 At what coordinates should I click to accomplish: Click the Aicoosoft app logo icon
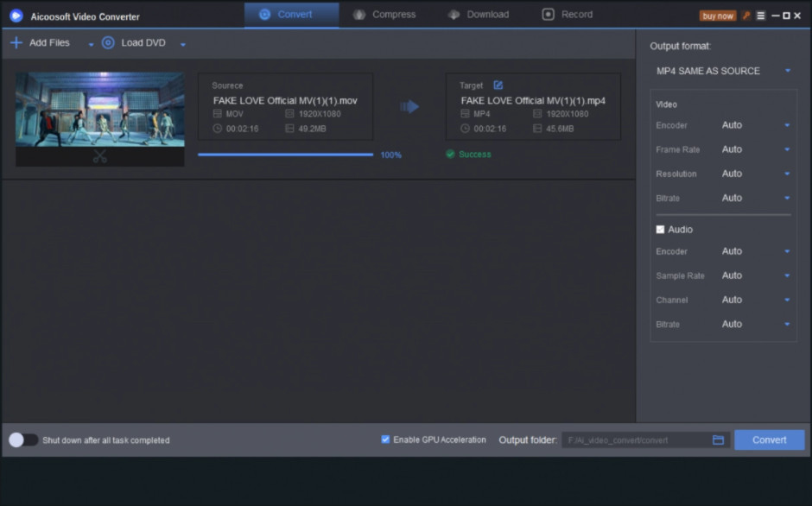16,16
